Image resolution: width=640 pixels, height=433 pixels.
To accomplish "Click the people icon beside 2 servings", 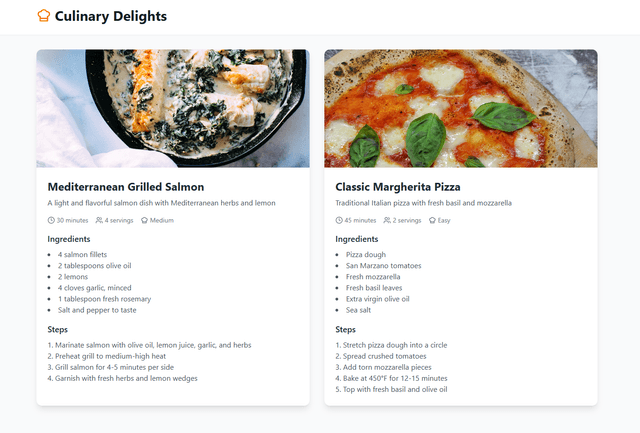I will pos(387,220).
